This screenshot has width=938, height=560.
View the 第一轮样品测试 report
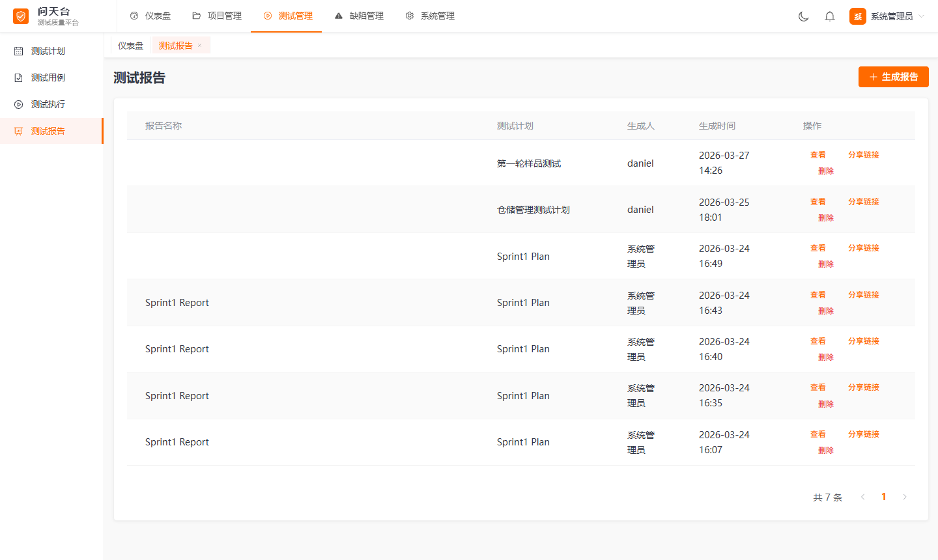pyautogui.click(x=818, y=155)
